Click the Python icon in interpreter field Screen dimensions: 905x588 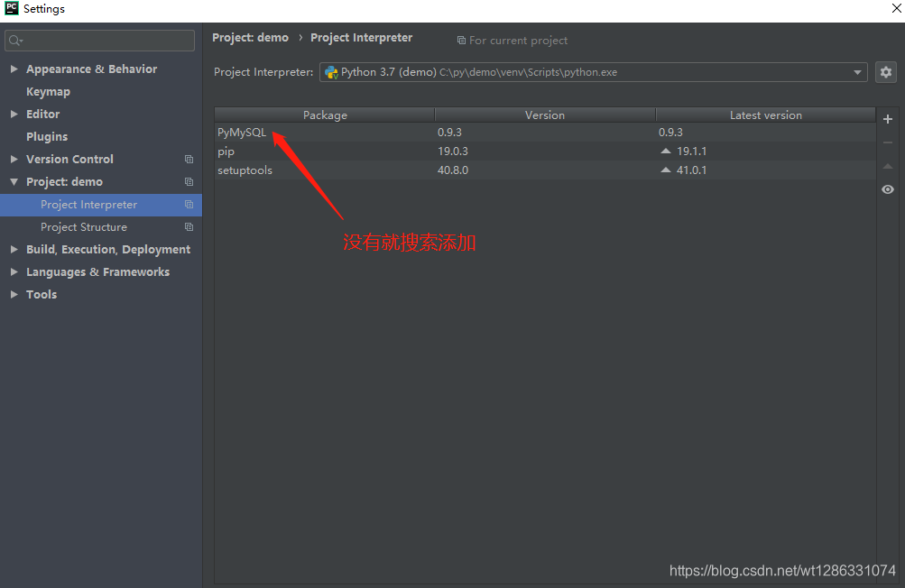331,72
